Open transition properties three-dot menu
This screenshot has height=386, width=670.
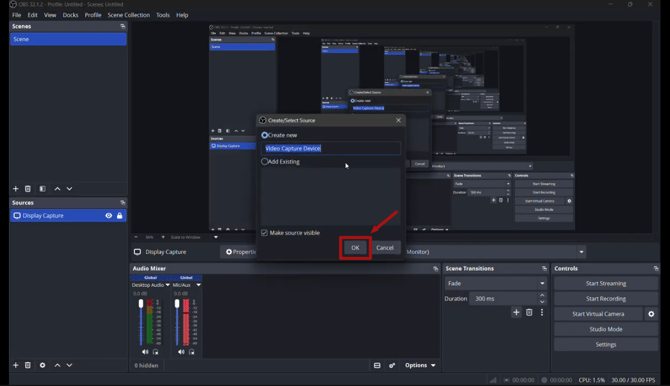542,312
